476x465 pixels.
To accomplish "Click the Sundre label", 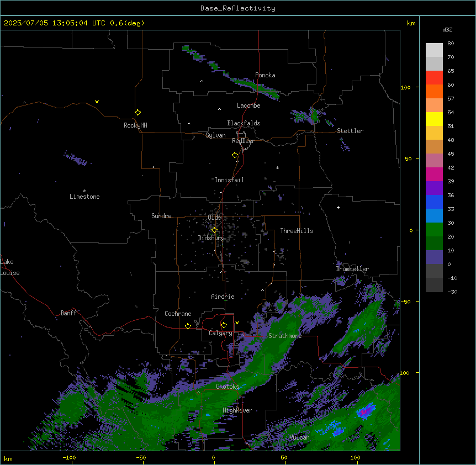I will [161, 216].
